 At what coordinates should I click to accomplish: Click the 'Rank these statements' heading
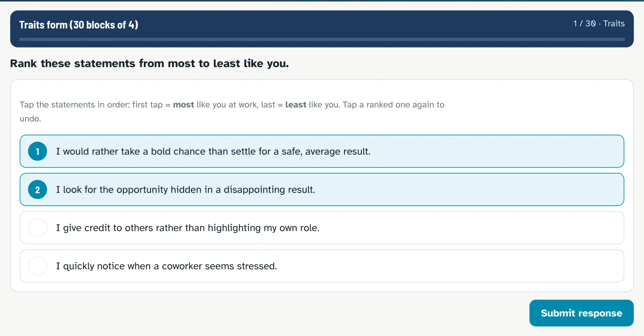tap(149, 64)
